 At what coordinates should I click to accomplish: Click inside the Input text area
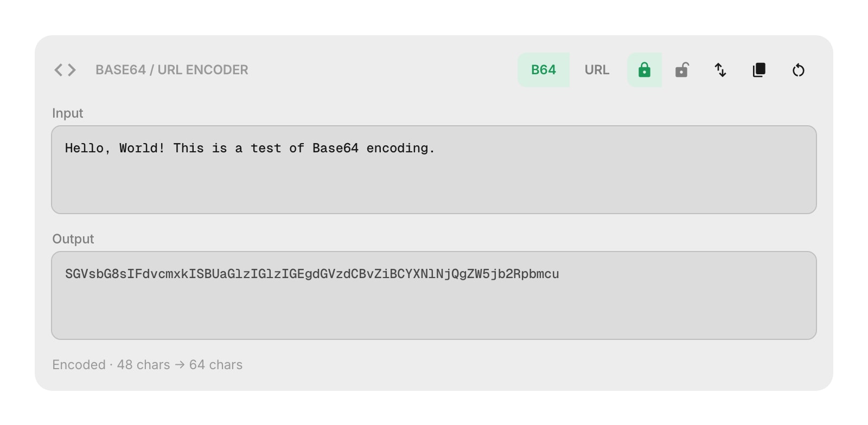click(434, 169)
